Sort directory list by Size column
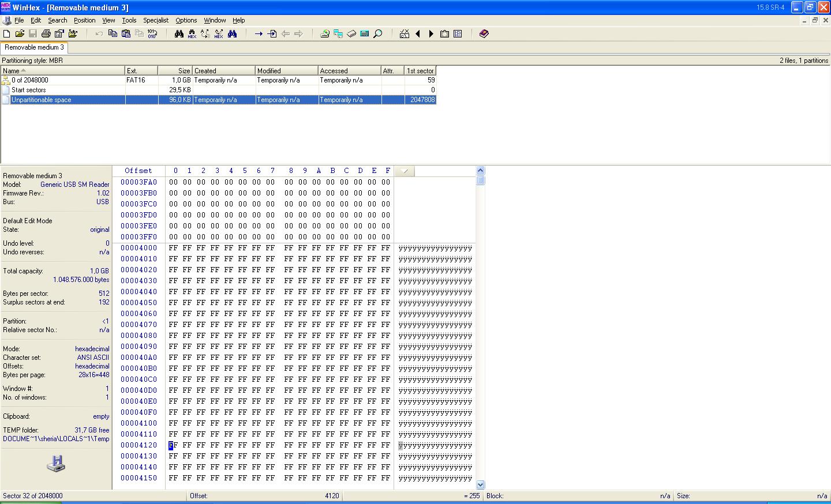 coord(175,71)
